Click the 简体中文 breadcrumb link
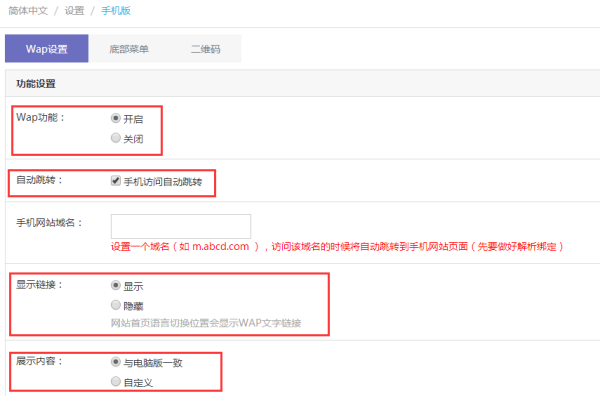The height and width of the screenshot is (396, 600). [28, 11]
